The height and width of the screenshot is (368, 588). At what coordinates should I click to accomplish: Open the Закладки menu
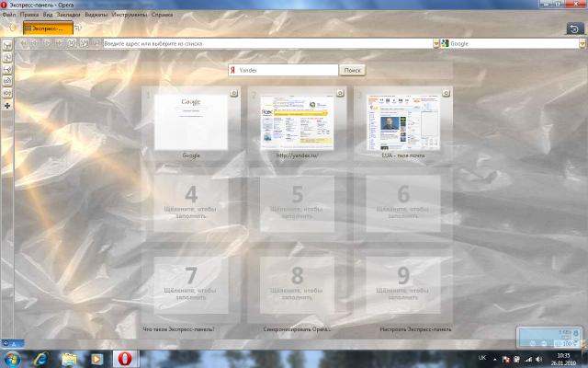(69, 15)
